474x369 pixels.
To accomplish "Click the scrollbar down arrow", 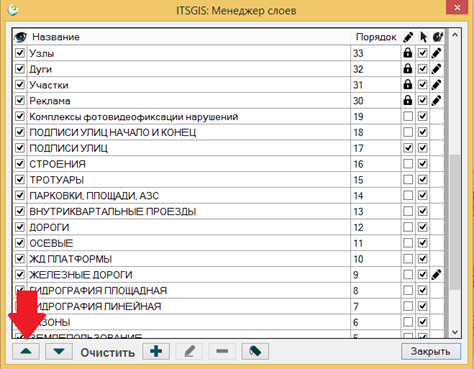I will click(455, 332).
